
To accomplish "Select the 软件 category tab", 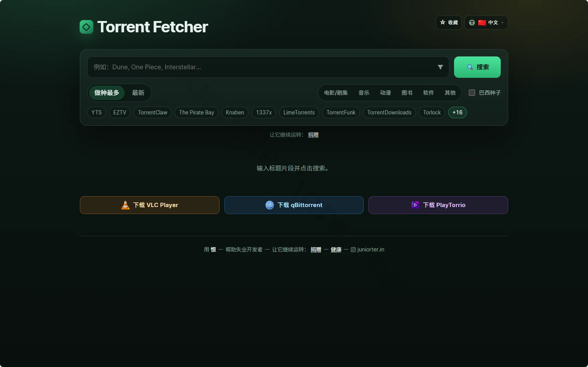I will pos(428,93).
